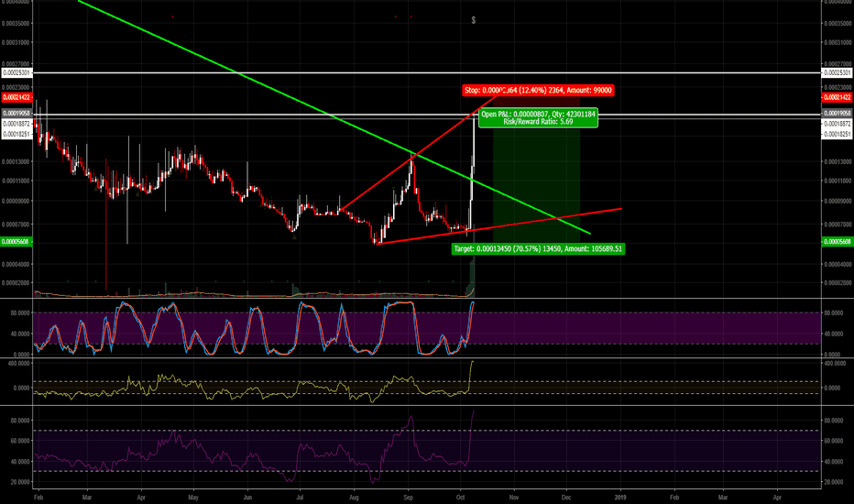
Task: Click the dollar sign marker above the chart
Action: tap(474, 20)
